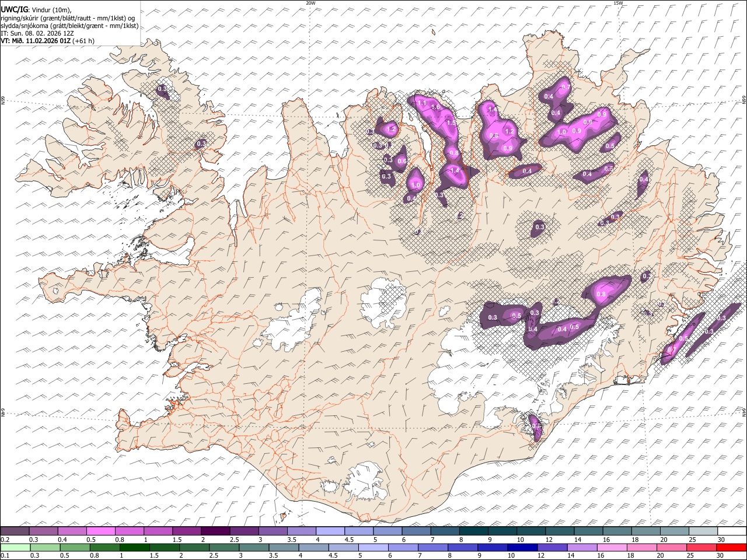
Task: Click the top-row white swatch starting at 30
Action: [732, 531]
